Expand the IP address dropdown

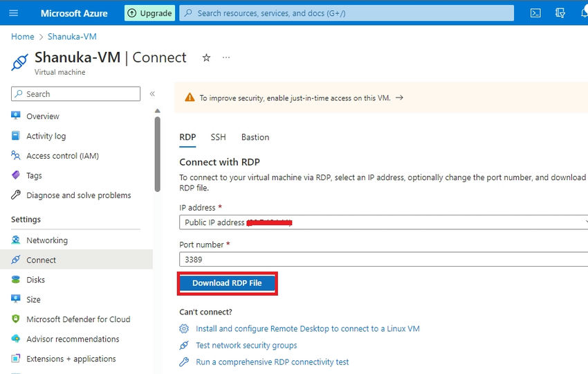[x=384, y=222]
